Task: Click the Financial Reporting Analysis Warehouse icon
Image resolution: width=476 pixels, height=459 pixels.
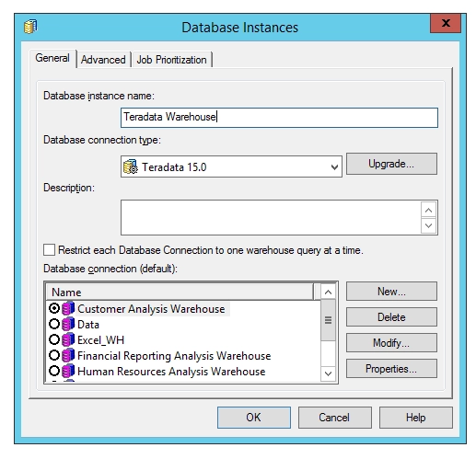Action: pos(68,355)
